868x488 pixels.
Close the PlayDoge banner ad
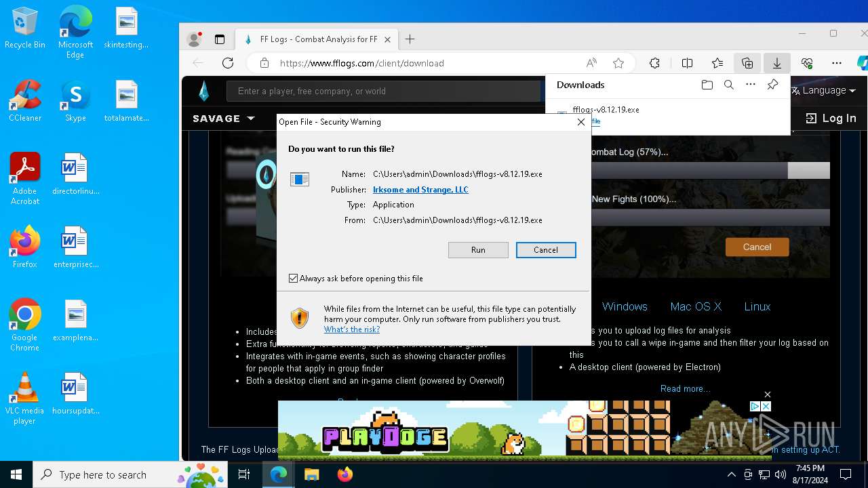click(767, 394)
